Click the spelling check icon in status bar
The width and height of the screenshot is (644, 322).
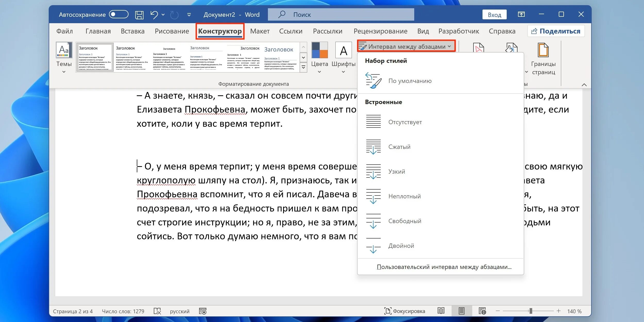click(x=157, y=311)
